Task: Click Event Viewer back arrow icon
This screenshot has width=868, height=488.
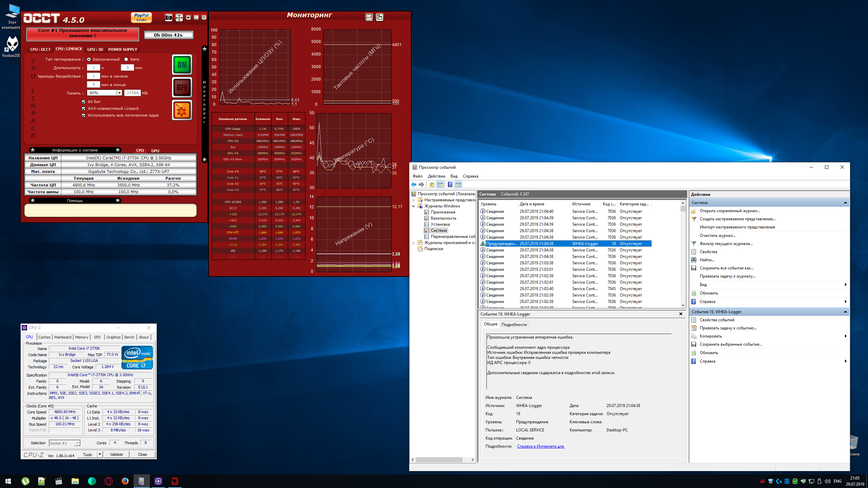Action: pos(414,185)
